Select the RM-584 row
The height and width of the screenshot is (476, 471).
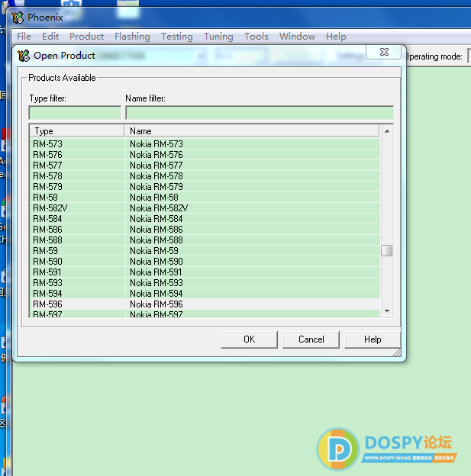[205, 219]
